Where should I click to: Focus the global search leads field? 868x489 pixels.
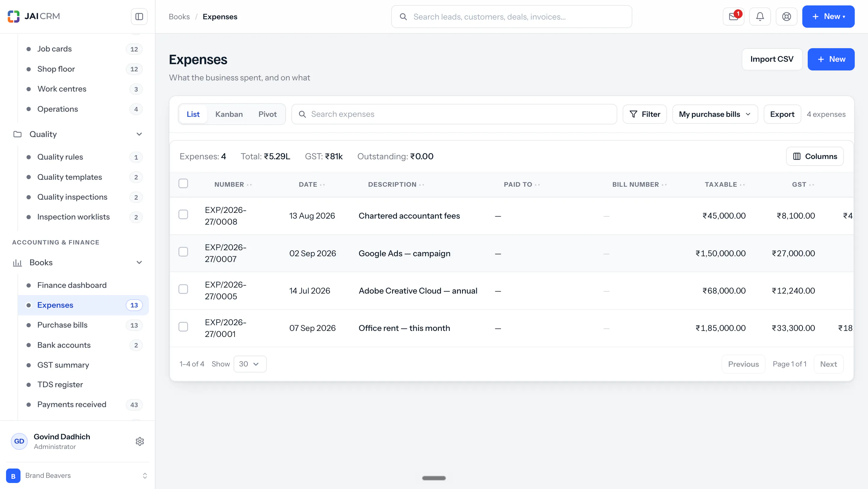[511, 17]
